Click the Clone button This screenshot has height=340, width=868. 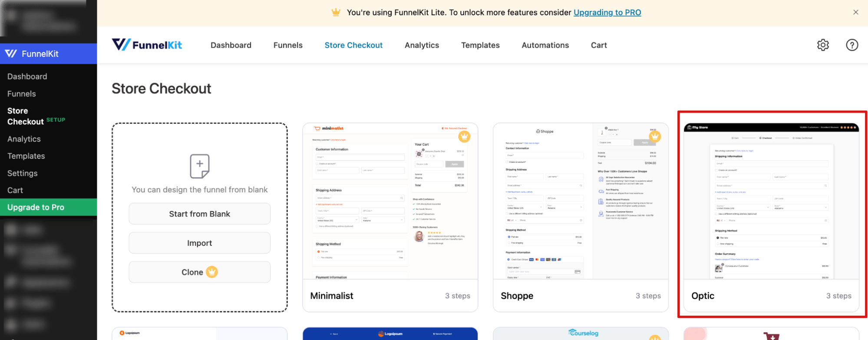(x=200, y=272)
